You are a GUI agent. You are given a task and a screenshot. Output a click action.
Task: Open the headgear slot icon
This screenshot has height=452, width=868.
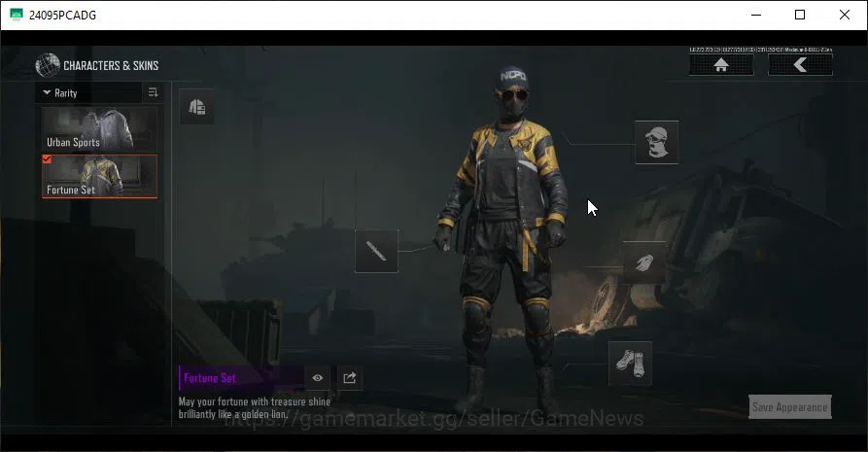[x=656, y=142]
